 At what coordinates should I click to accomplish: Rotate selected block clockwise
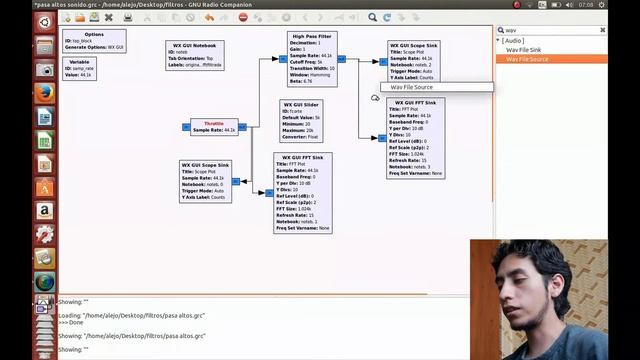[320, 18]
